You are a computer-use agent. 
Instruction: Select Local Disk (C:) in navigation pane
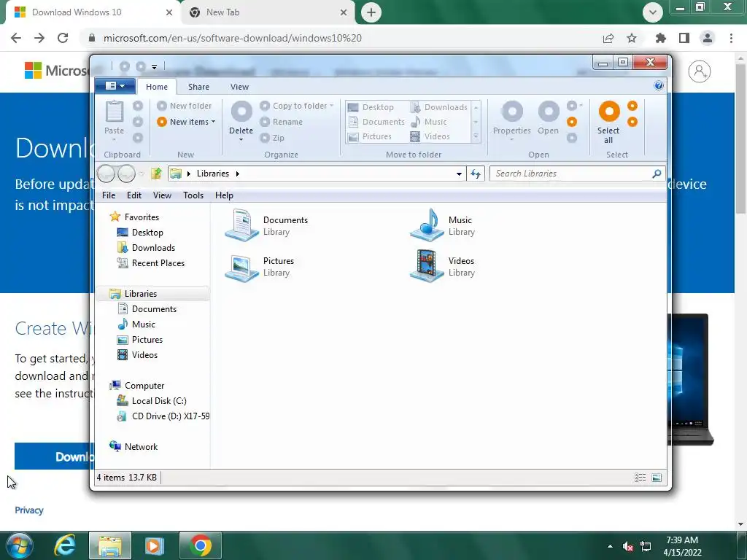pos(152,401)
